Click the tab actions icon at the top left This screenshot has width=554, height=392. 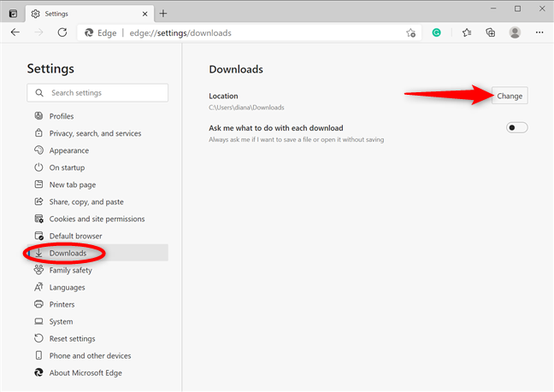coord(13,14)
